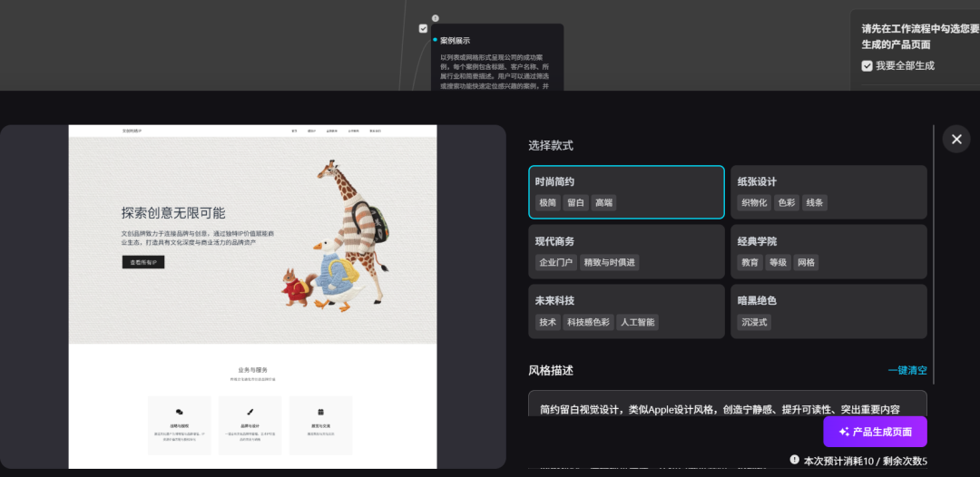Click the 网格 tag
The height and width of the screenshot is (477, 980).
(807, 262)
